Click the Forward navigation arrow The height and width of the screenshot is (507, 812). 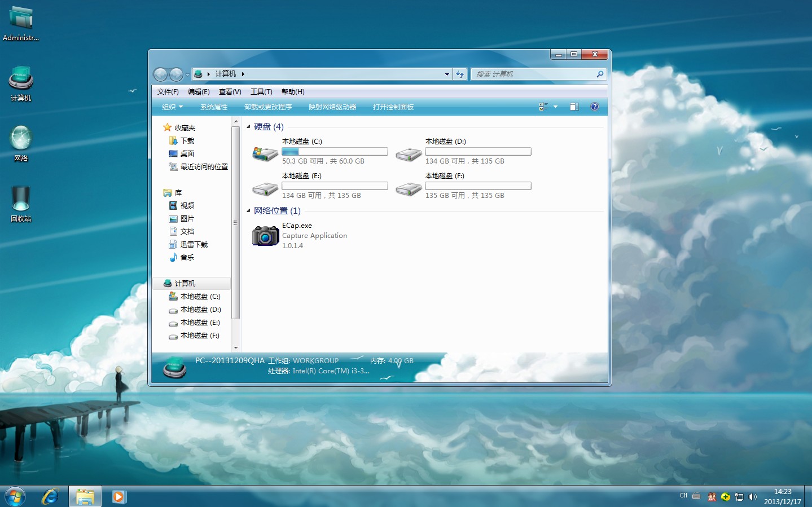tap(176, 74)
